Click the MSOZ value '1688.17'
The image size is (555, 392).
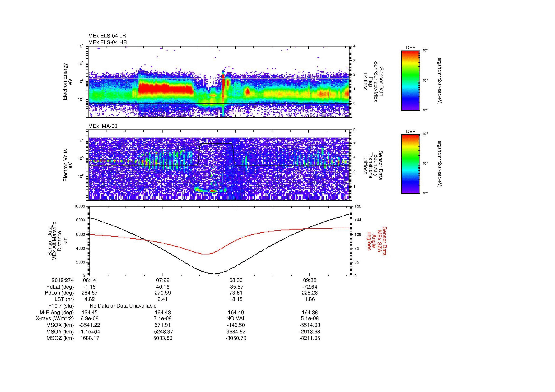coord(89,338)
